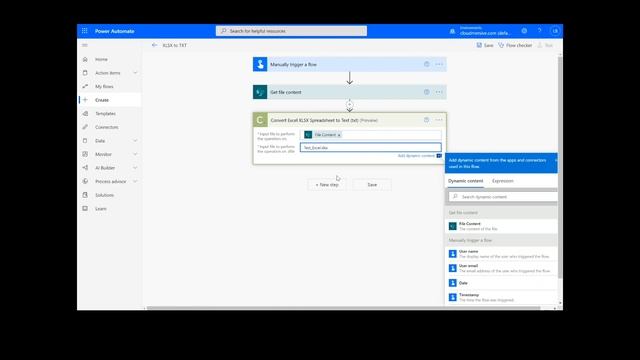Expand Process advisor chevron
The height and width of the screenshot is (360, 640).
click(135, 181)
